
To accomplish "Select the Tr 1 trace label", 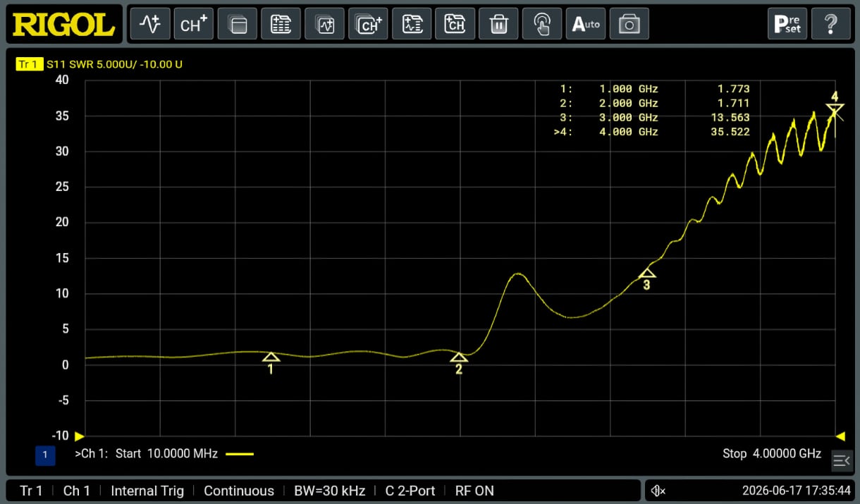I will (29, 64).
